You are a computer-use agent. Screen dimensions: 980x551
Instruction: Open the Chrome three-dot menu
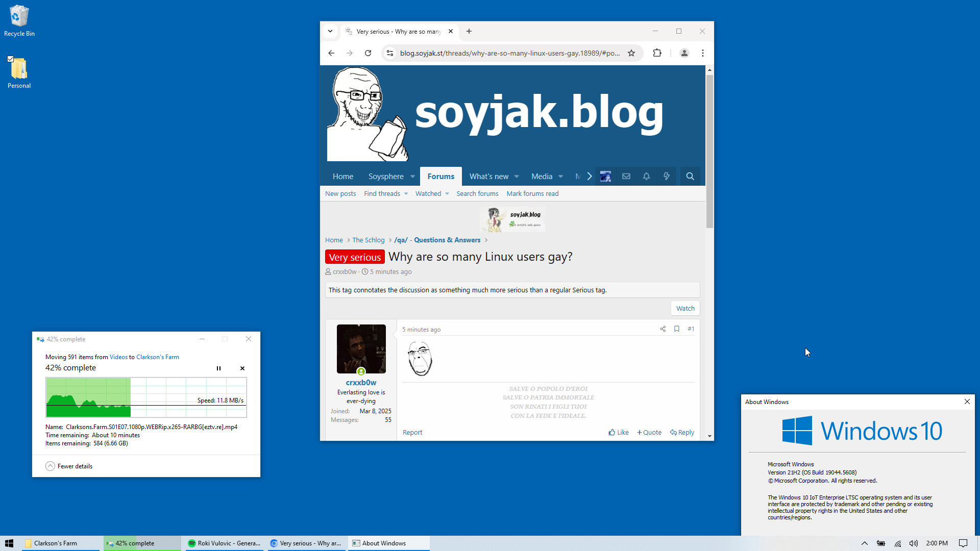tap(703, 53)
